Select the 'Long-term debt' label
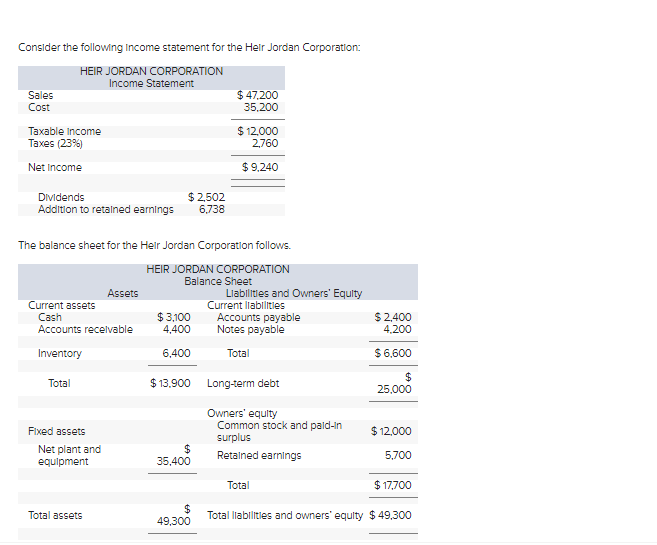657x545 pixels. [243, 383]
